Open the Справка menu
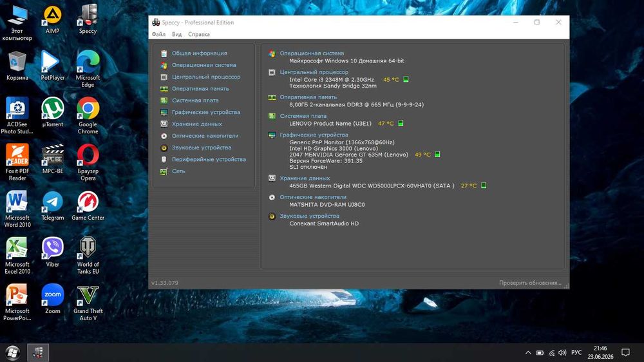644x362 pixels. coord(199,34)
